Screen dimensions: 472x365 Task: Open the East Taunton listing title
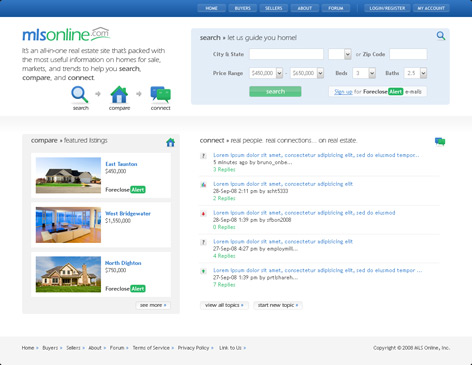(121, 164)
